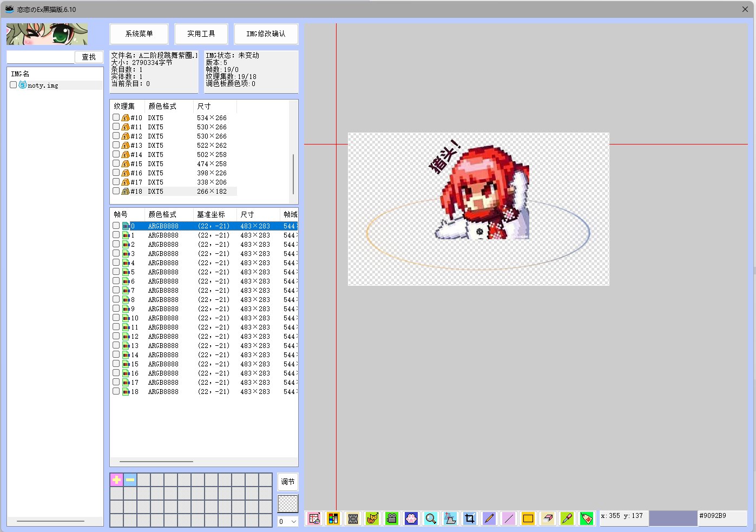
Task: Select the move/transform layer tool
Action: click(450, 518)
